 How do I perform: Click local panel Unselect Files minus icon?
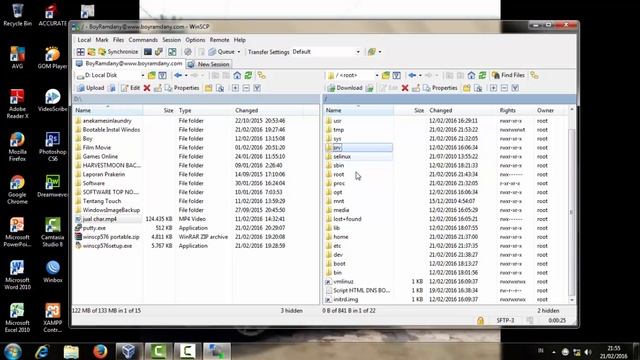[246, 88]
